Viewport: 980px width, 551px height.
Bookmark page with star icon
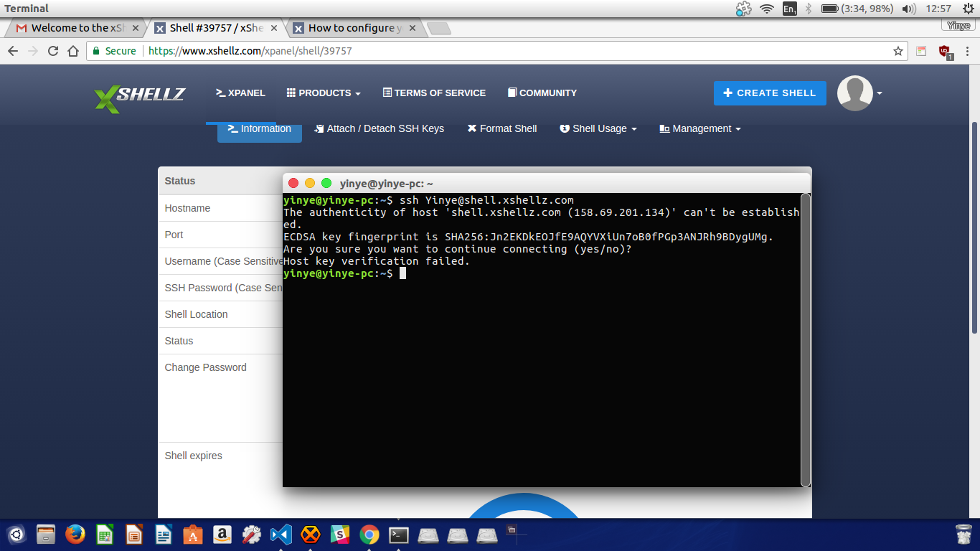pos(897,51)
